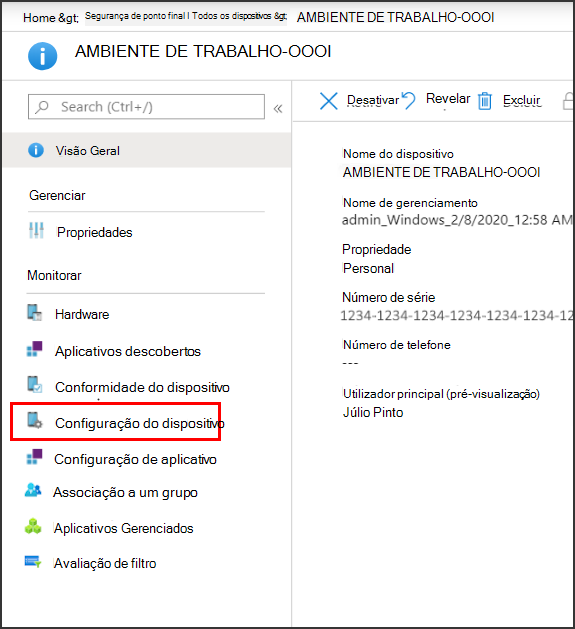This screenshot has height=629, width=575.
Task: Click the Número de telefone label
Action: coord(396,345)
